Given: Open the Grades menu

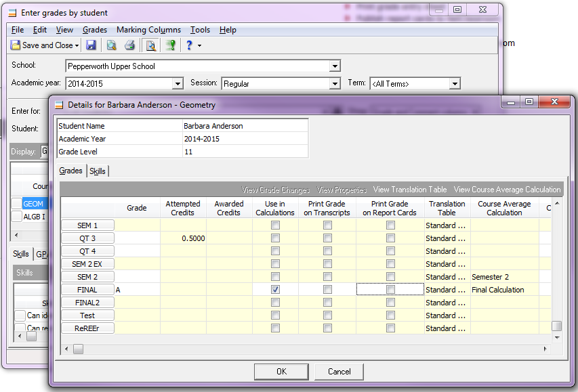Looking at the screenshot, I should 95,30.
